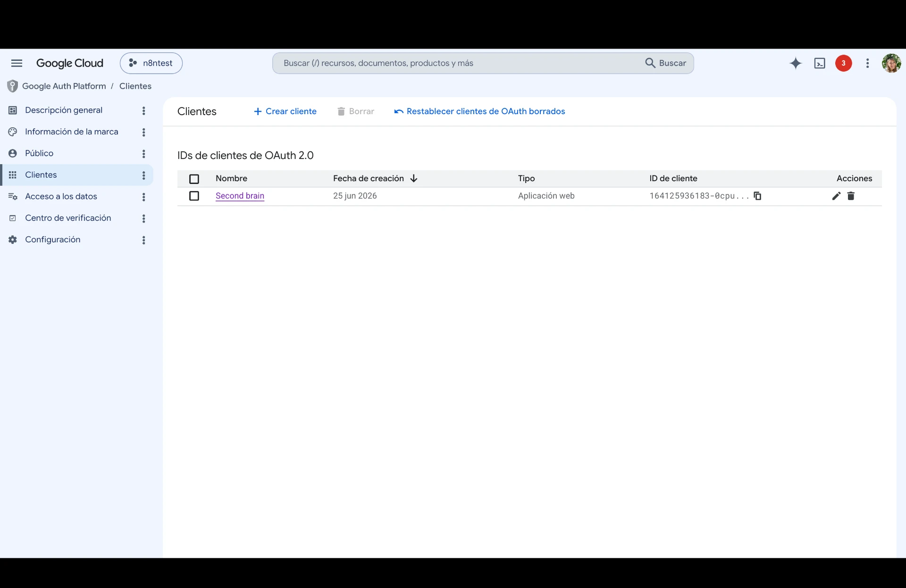Viewport: 906px width, 588px height.
Task: Open the main navigation hamburger menu
Action: pyautogui.click(x=17, y=63)
